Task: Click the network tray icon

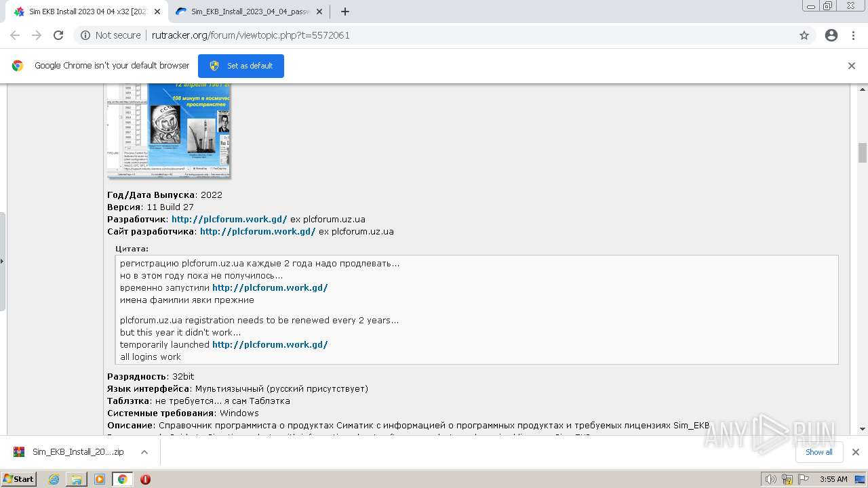Action: point(787,479)
